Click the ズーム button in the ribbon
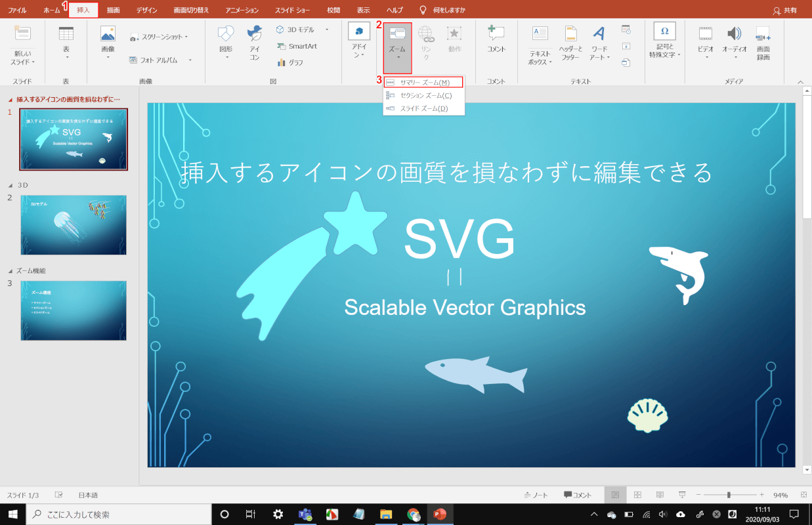 click(397, 48)
